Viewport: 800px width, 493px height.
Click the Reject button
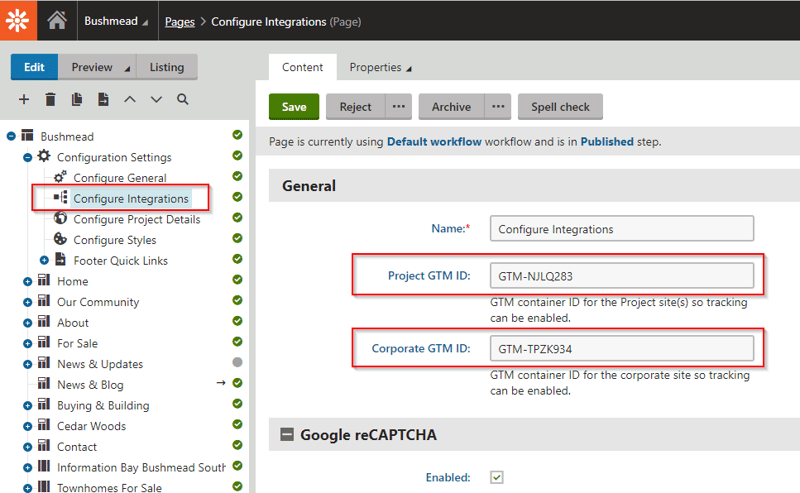click(x=356, y=107)
